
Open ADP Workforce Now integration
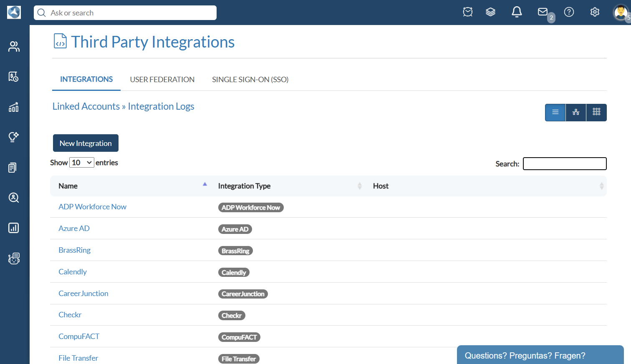pos(92,207)
